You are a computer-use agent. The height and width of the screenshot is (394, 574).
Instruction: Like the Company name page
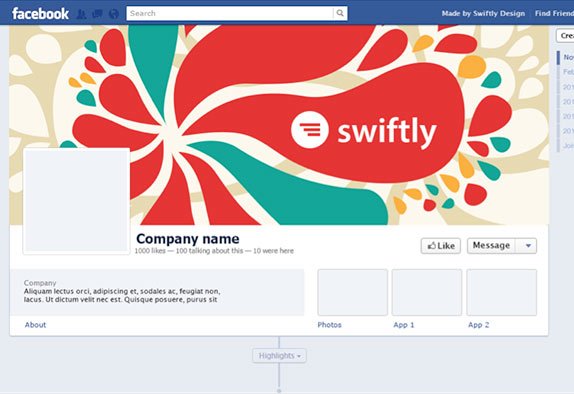pyautogui.click(x=441, y=245)
